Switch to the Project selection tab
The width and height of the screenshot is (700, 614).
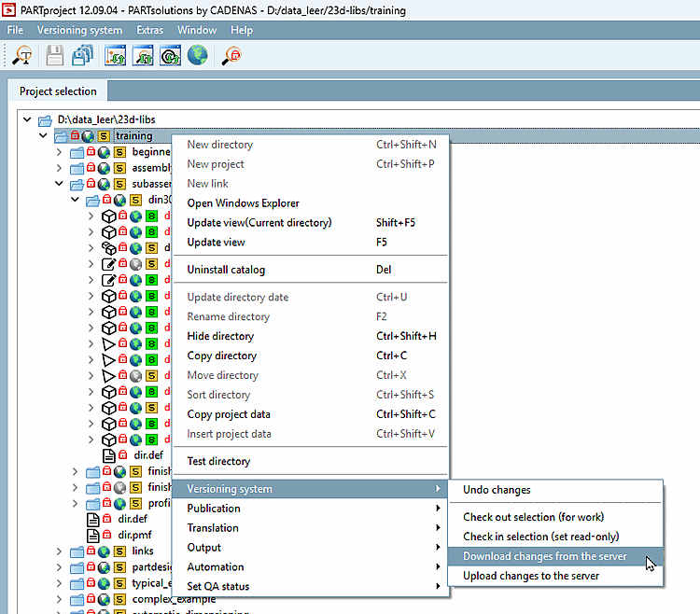tap(58, 91)
